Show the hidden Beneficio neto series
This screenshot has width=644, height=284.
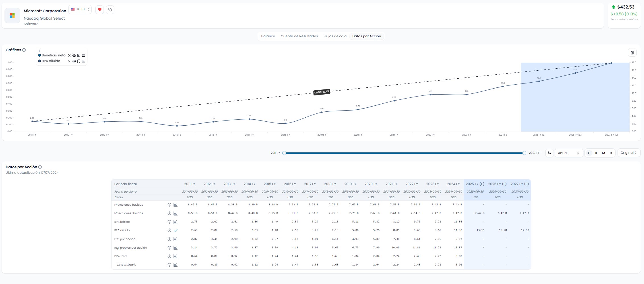point(74,56)
